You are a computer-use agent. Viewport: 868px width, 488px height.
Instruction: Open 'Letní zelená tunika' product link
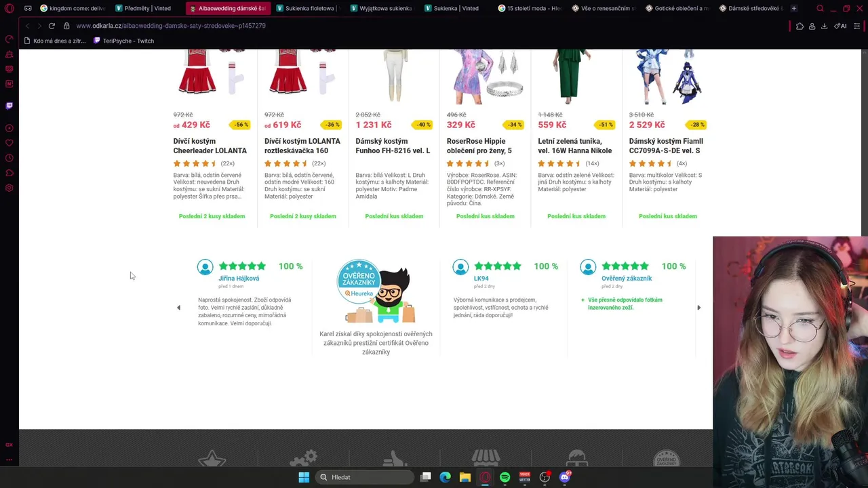(x=575, y=146)
